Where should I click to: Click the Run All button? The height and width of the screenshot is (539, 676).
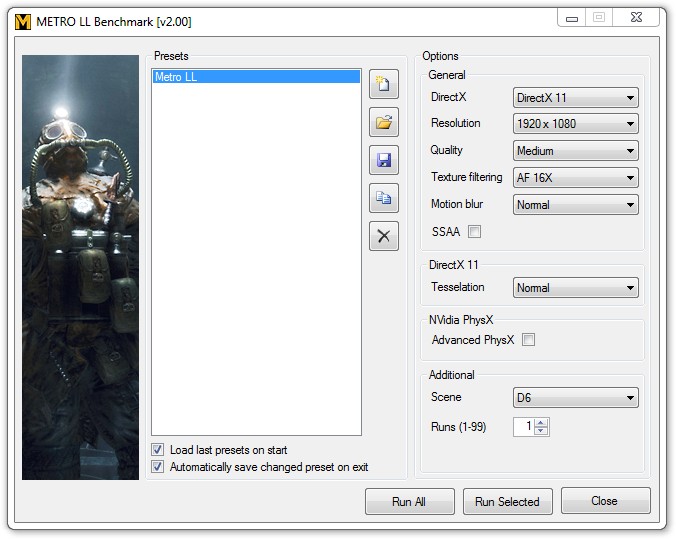[410, 501]
